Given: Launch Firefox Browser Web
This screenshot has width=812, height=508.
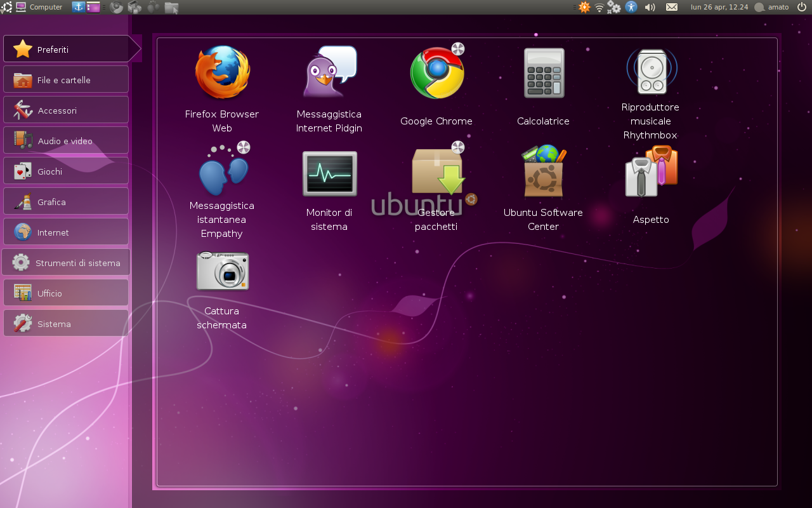Looking at the screenshot, I should 221,72.
